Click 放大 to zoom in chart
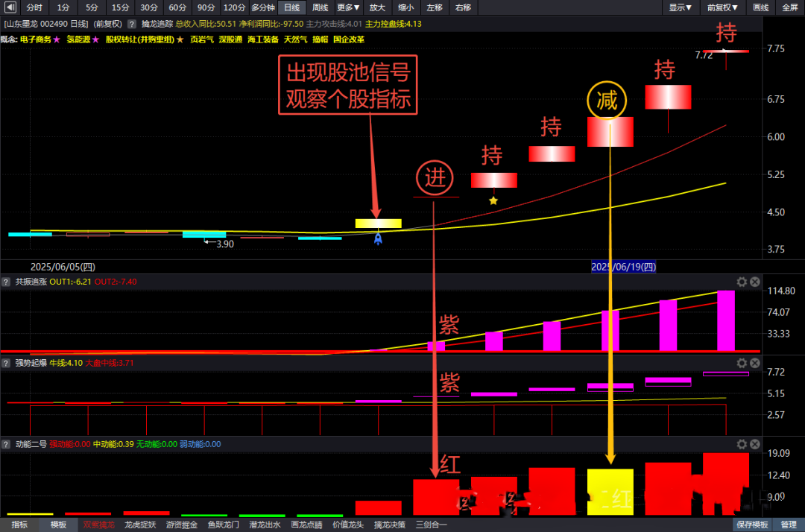The image size is (805, 532). tap(377, 7)
